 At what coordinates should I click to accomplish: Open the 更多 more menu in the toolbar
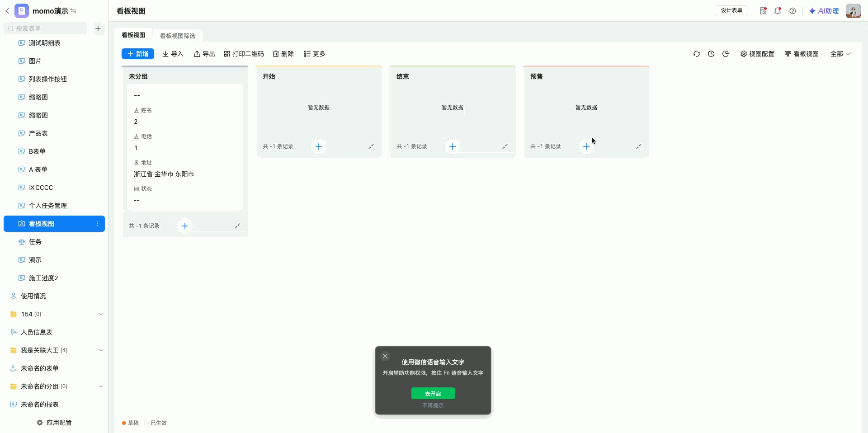click(315, 54)
